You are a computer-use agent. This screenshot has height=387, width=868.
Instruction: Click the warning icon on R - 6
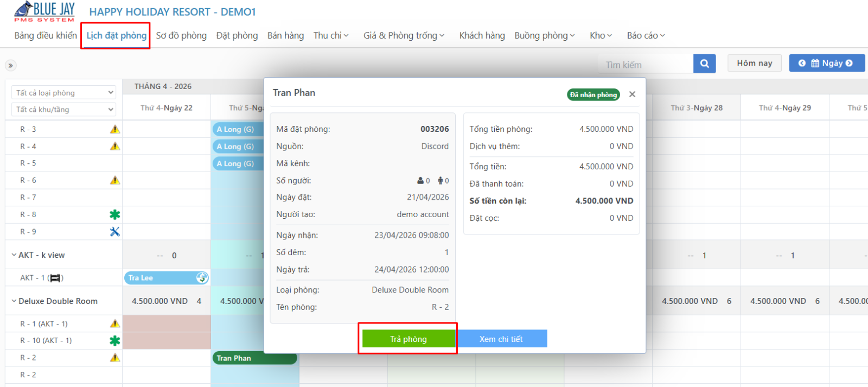(115, 180)
